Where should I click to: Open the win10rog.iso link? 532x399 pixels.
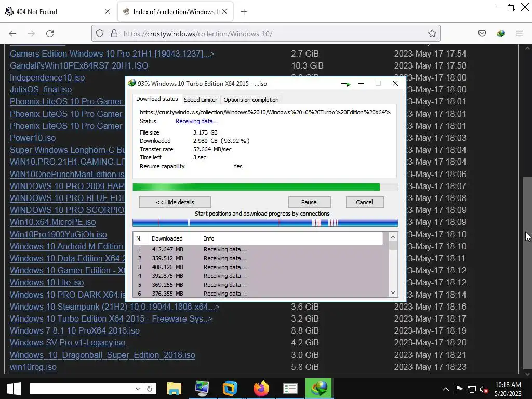pyautogui.click(x=33, y=367)
